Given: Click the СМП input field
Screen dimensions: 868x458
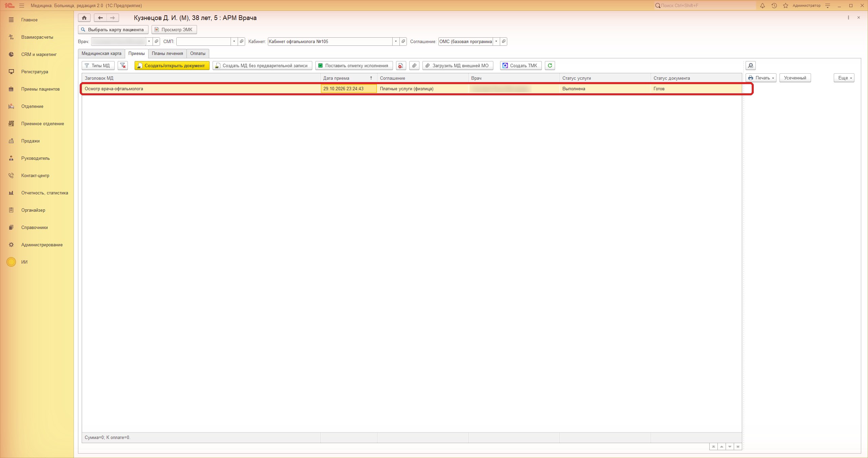Looking at the screenshot, I should coord(203,41).
